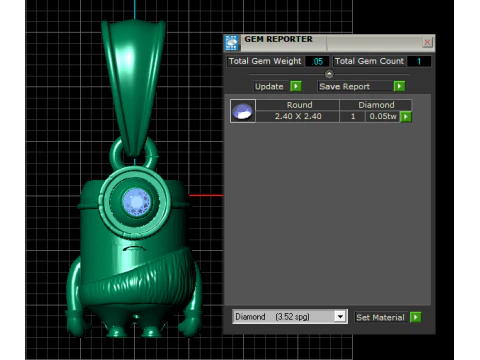Select the blue gem in the minion's eye
Viewport: 480px width, 360px height.
[x=136, y=202]
